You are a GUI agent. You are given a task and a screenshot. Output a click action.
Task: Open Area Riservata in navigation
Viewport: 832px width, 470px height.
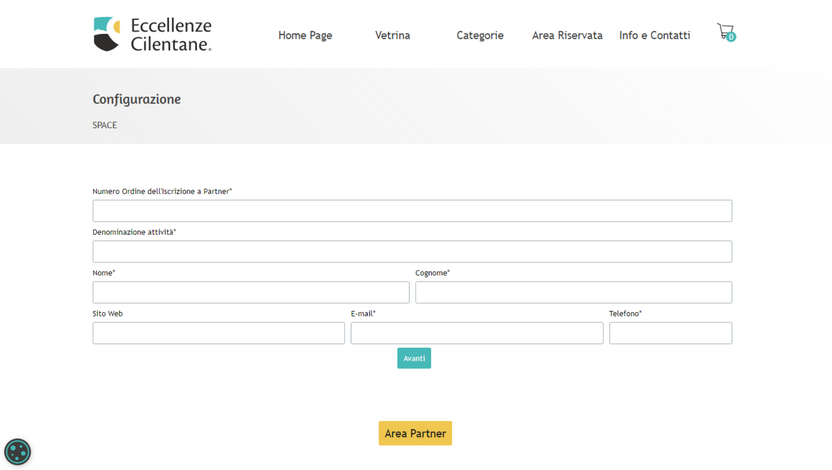coord(567,36)
